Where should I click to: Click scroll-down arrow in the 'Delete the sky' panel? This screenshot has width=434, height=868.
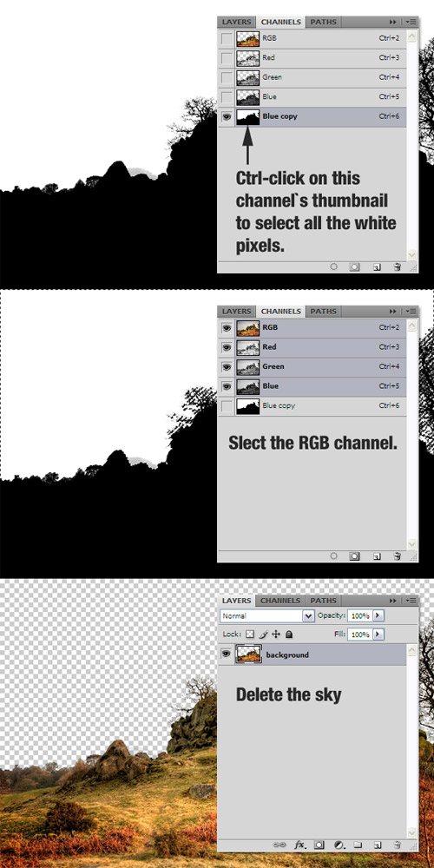[x=411, y=832]
